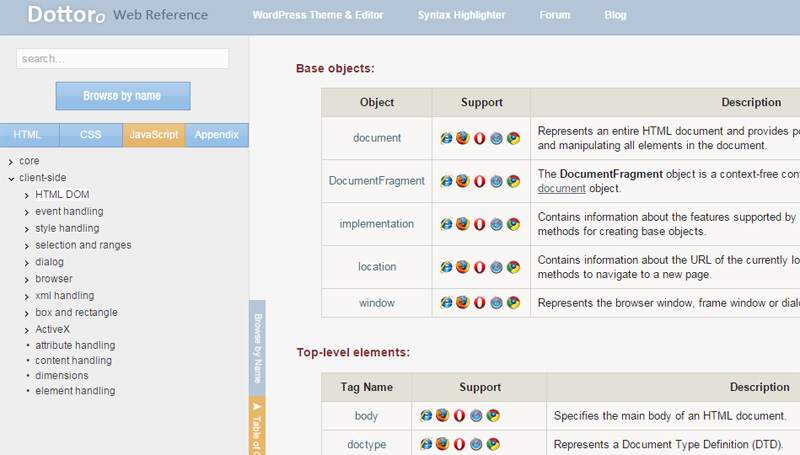Click the Opera icon in implementation row
The width and height of the screenshot is (800, 455).
[x=479, y=224]
